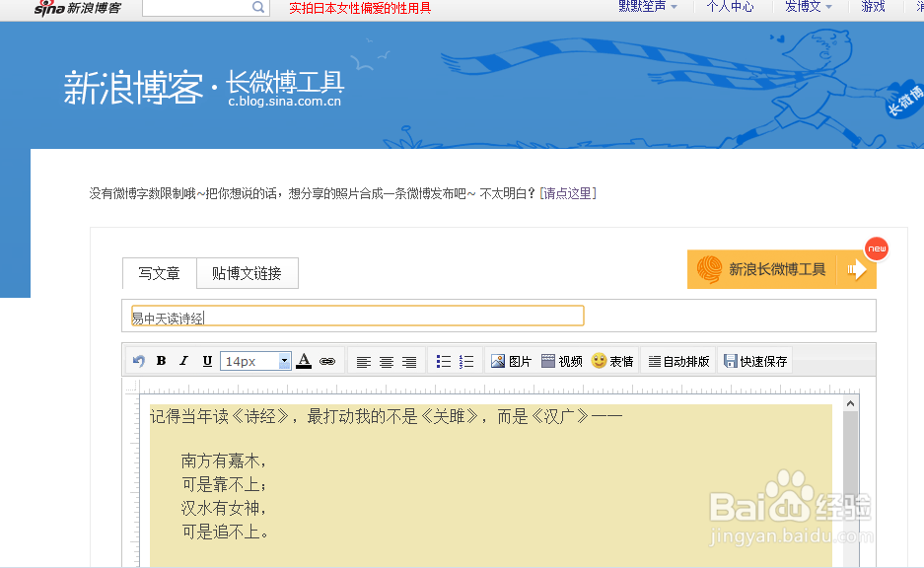Open 个人中心 in top navigation
924x568 pixels.
730,7
